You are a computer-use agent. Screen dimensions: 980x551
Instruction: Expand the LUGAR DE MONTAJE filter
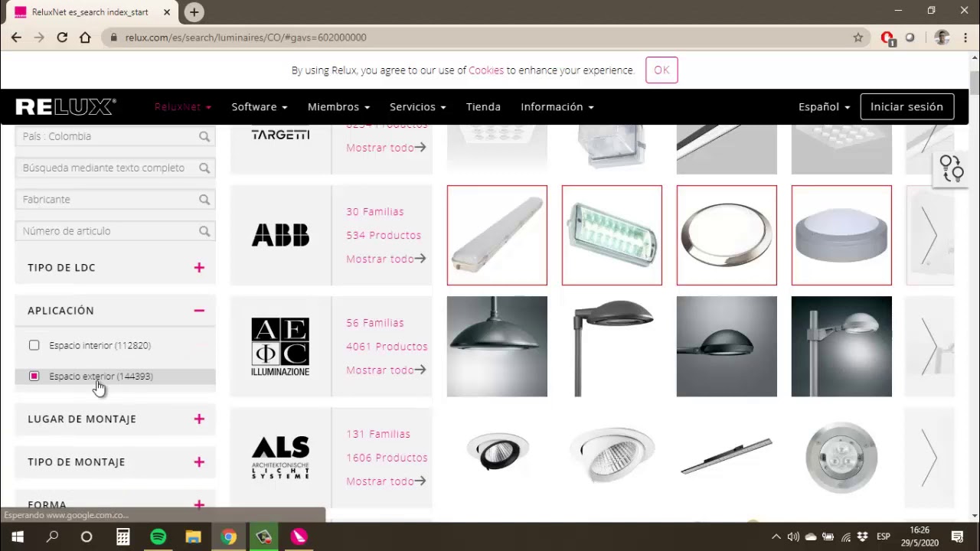pos(199,419)
